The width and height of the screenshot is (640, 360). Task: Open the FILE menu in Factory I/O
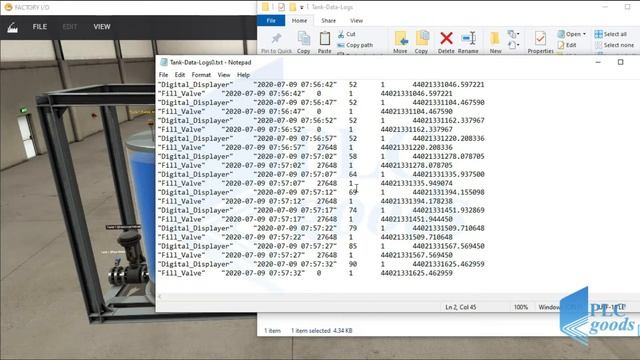coord(40,27)
